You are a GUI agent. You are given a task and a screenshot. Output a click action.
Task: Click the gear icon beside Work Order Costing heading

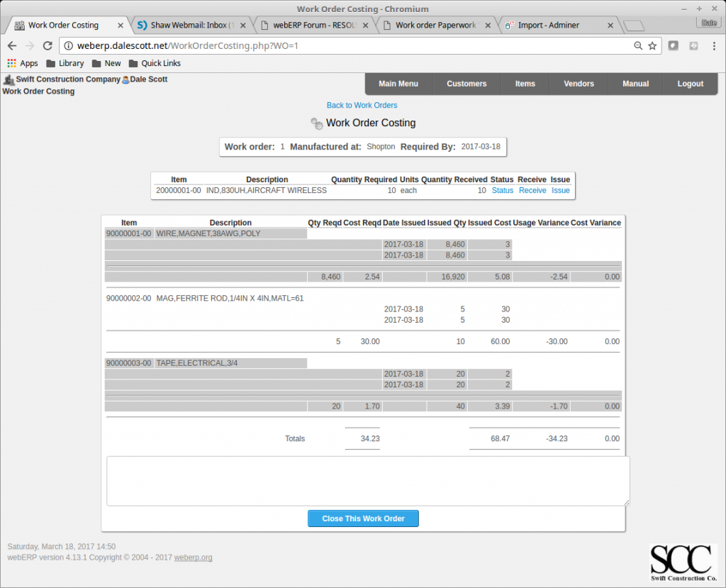tap(316, 123)
